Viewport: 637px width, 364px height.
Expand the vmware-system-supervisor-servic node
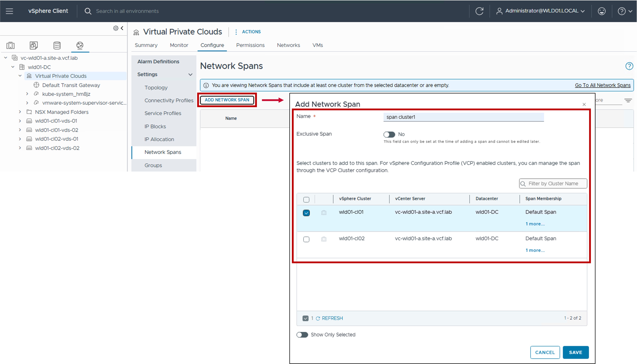27,103
